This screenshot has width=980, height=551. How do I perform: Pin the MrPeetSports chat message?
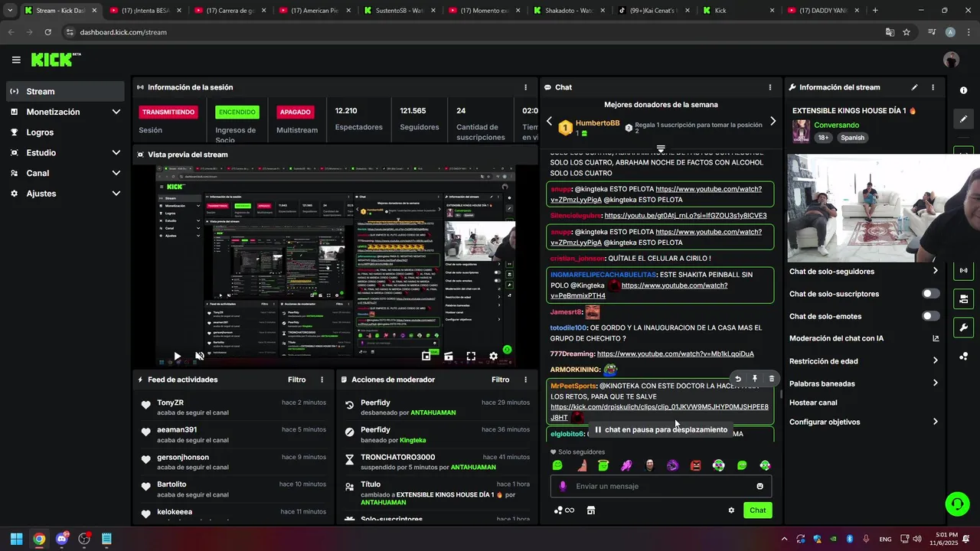coord(755,379)
